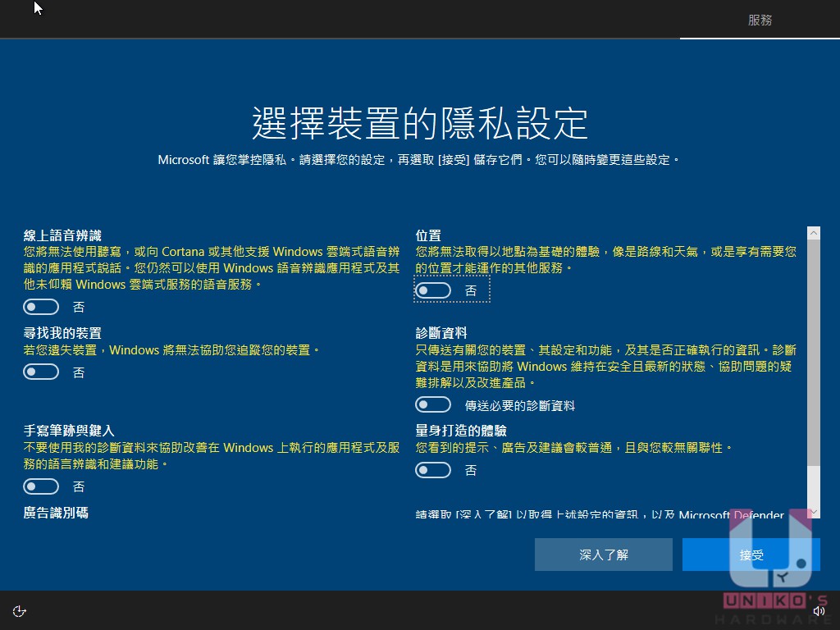Click the scrollbar down arrow
Viewport: 840px width, 630px height.
(813, 512)
